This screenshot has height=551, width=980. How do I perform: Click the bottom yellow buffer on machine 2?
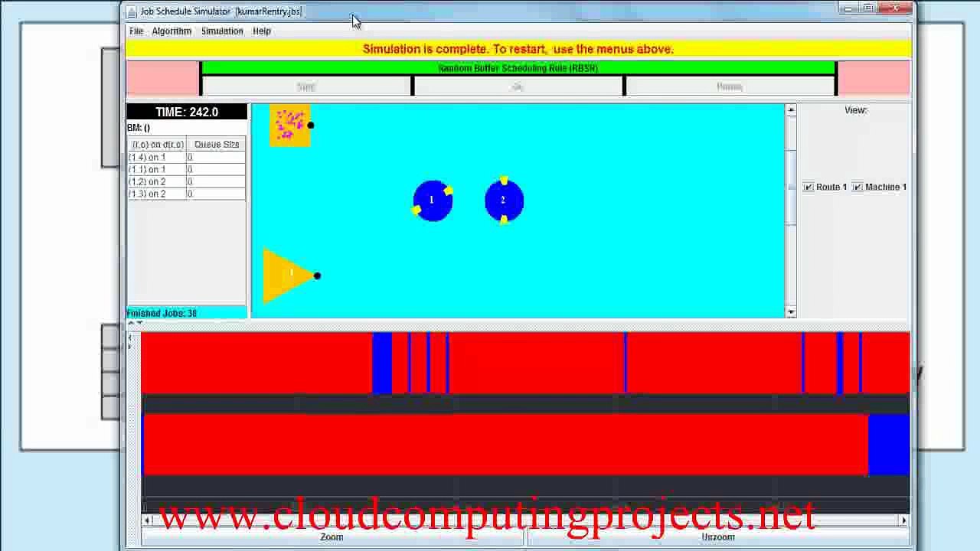click(504, 220)
